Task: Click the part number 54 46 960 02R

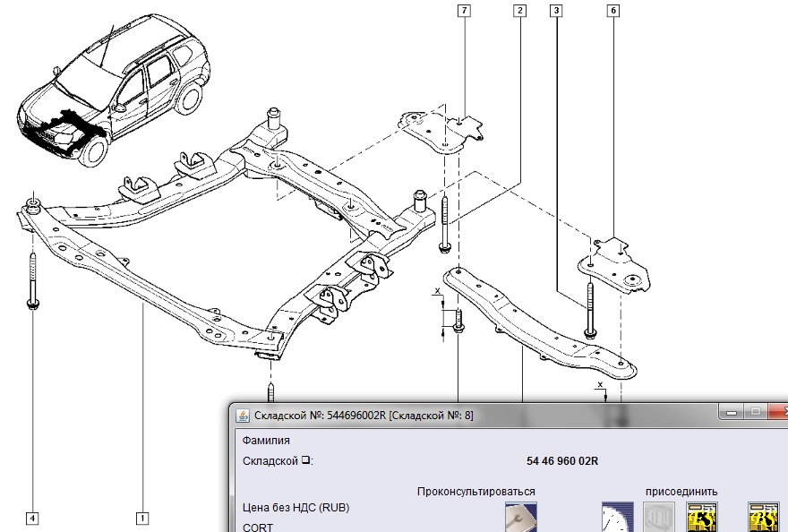Action: [x=562, y=461]
